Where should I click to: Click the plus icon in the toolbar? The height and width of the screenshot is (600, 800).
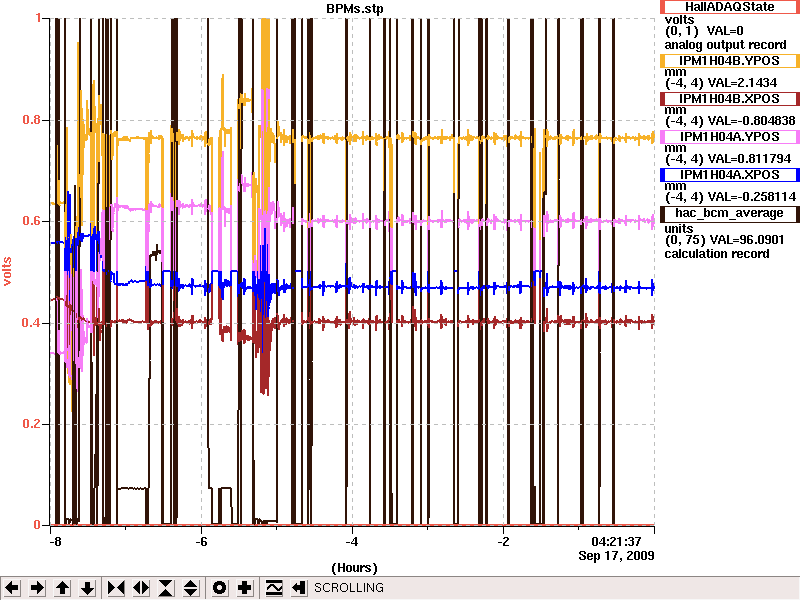pyautogui.click(x=245, y=588)
